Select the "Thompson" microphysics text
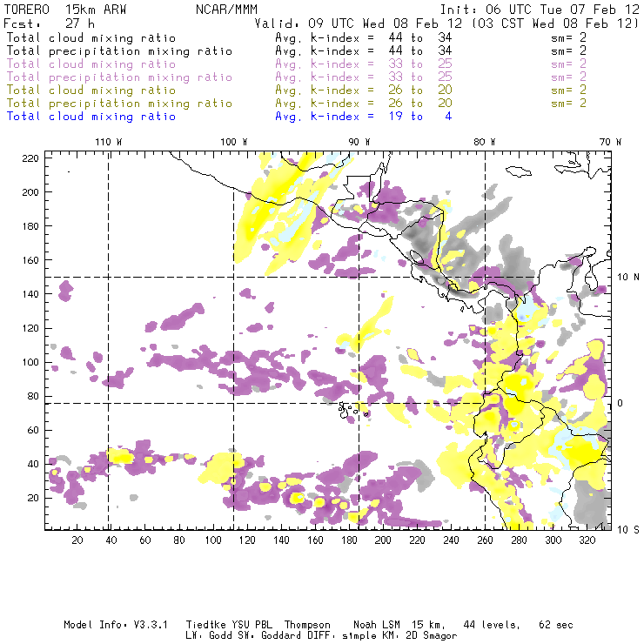The image size is (644, 644). click(307, 625)
